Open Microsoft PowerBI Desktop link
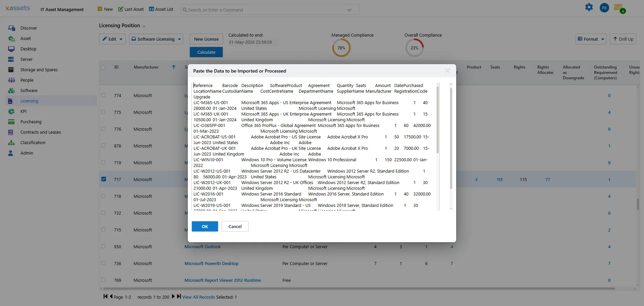644x306 pixels. pos(211,263)
